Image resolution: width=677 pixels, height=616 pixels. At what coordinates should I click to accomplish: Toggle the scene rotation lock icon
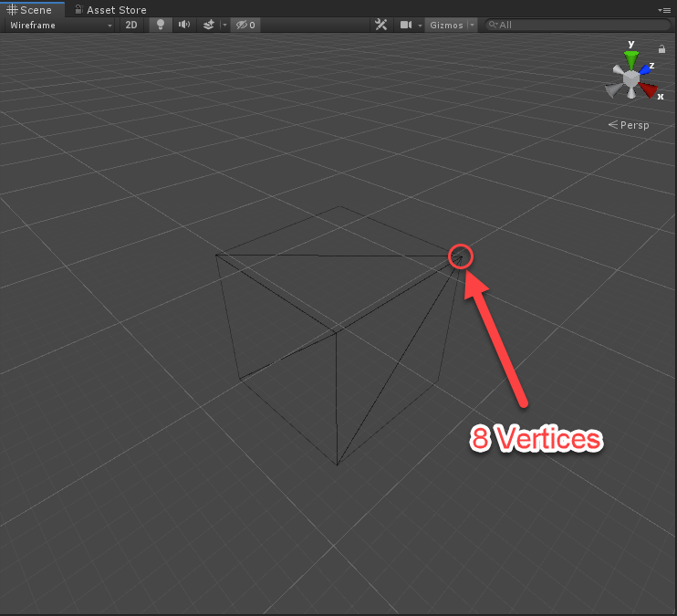(661, 48)
